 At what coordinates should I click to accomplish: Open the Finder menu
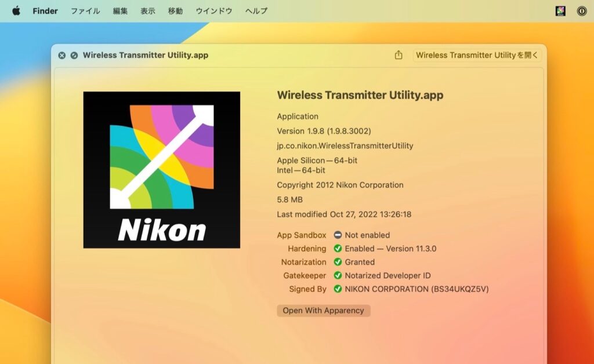[x=45, y=11]
